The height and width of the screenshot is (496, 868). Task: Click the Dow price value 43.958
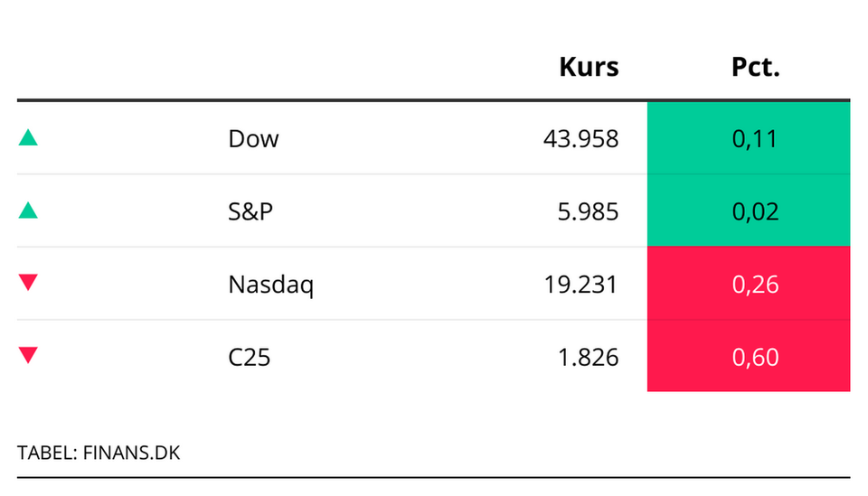tap(580, 139)
